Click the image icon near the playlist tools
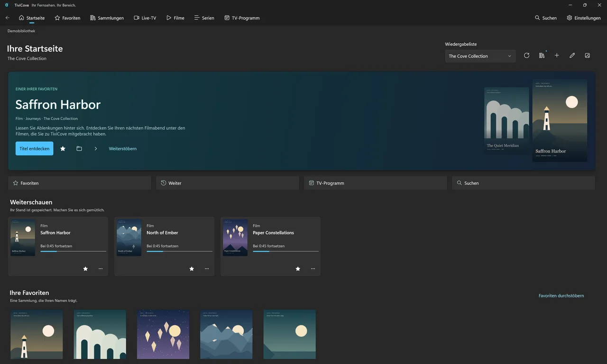 pyautogui.click(x=587, y=55)
